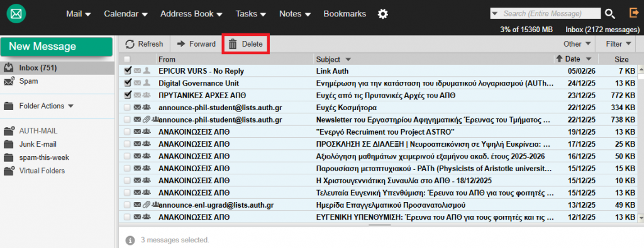Click the New Message button

[x=56, y=47]
